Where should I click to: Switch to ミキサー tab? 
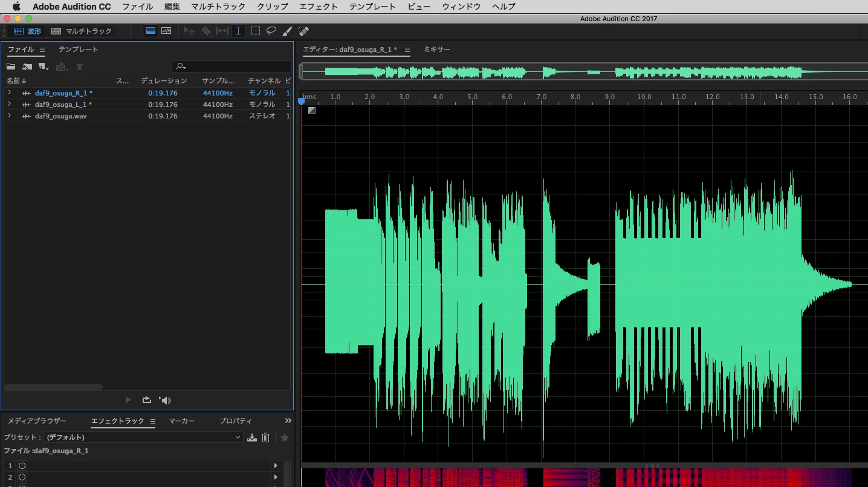pos(437,50)
